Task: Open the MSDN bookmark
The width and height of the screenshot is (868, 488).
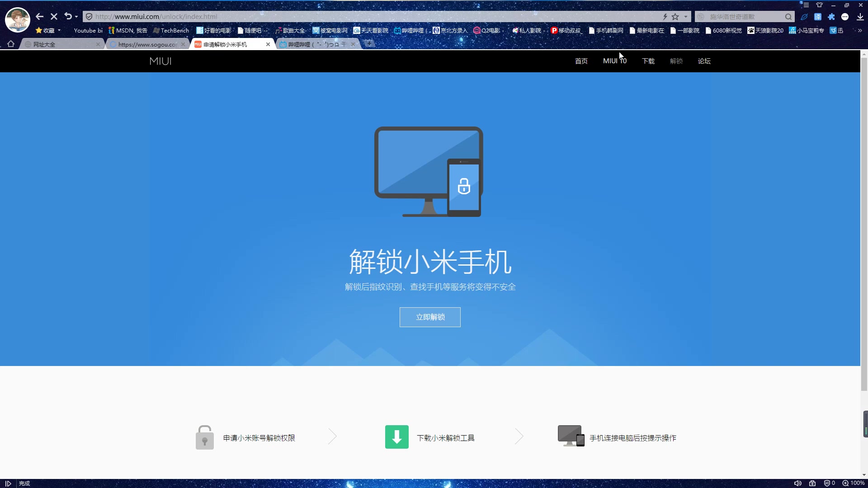Action: coord(128,30)
